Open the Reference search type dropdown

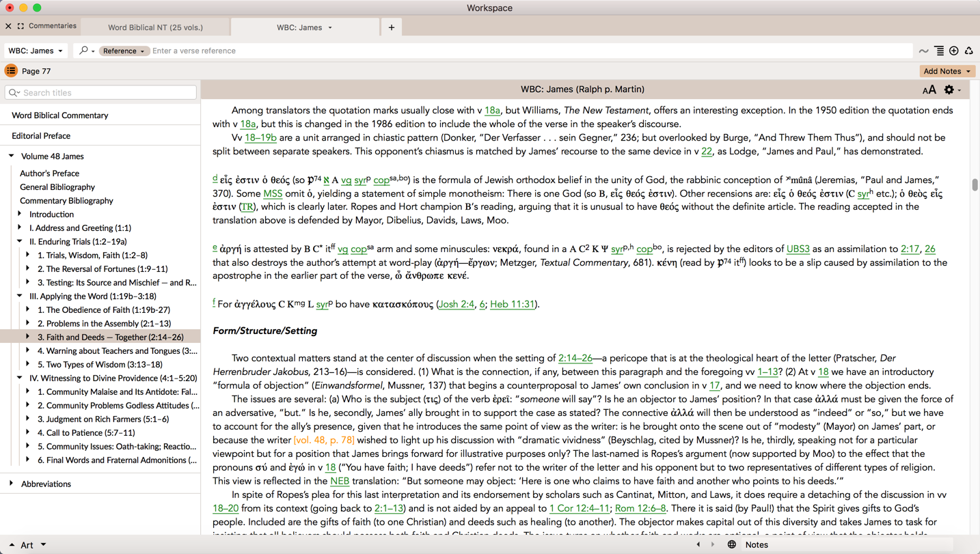(123, 51)
